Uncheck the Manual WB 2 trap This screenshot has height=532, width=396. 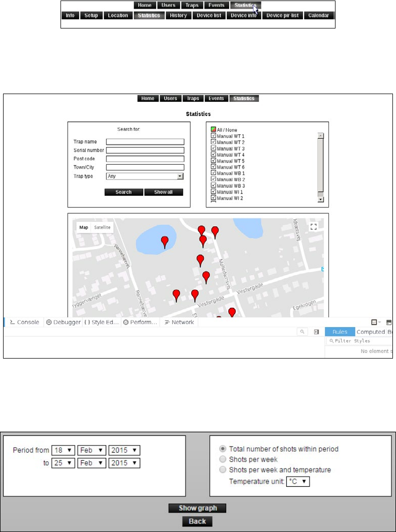(214, 179)
